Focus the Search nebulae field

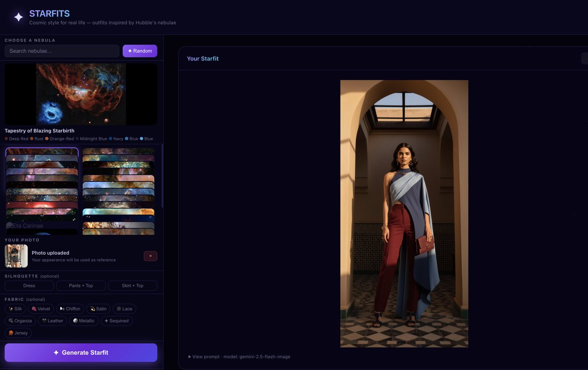point(62,51)
